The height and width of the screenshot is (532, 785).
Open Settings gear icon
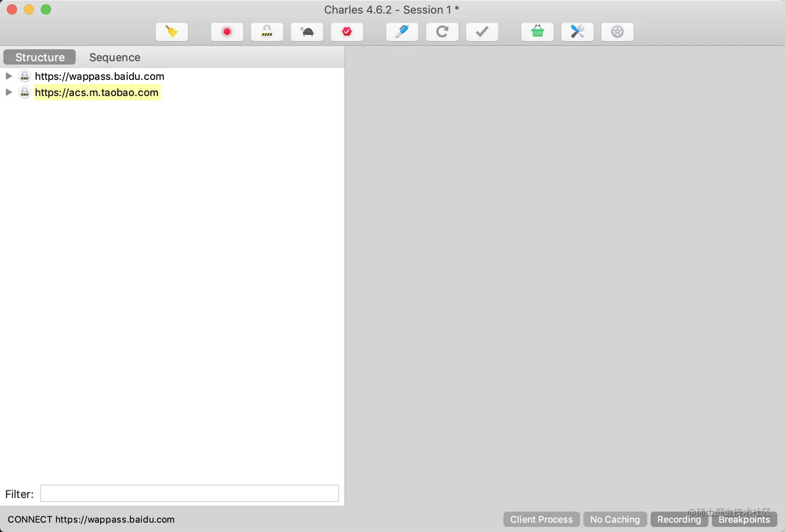point(617,32)
